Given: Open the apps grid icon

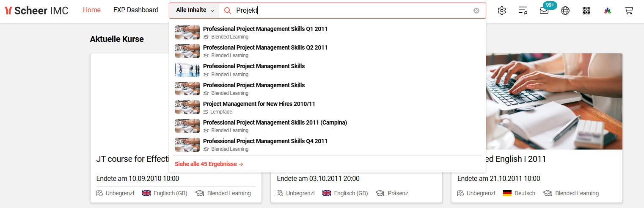Looking at the screenshot, I should click(586, 11).
